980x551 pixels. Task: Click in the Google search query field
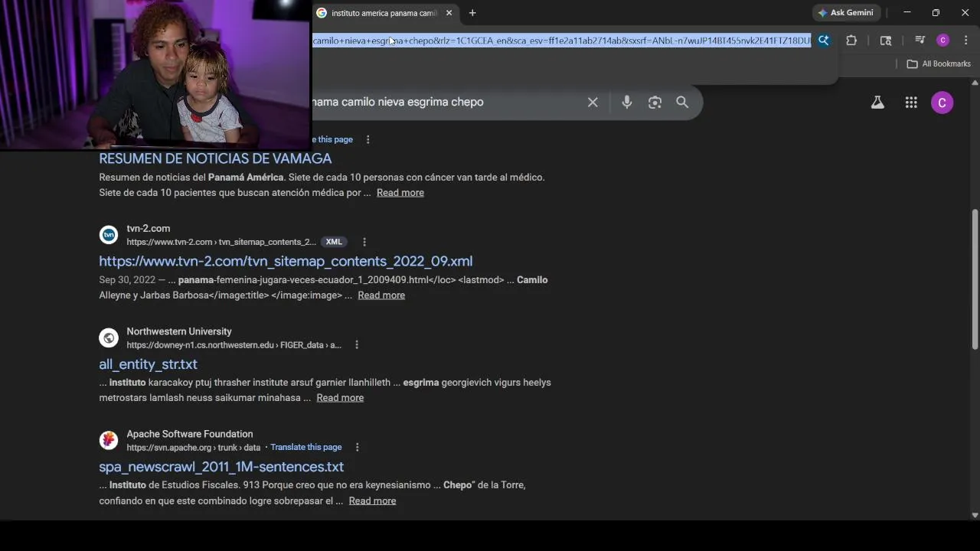click(x=444, y=102)
